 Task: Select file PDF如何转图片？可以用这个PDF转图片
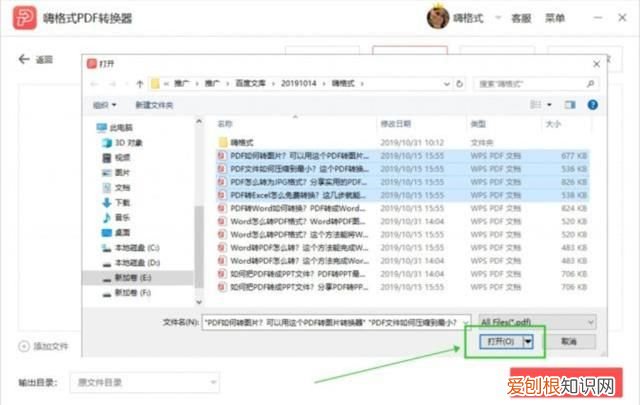click(x=402, y=156)
